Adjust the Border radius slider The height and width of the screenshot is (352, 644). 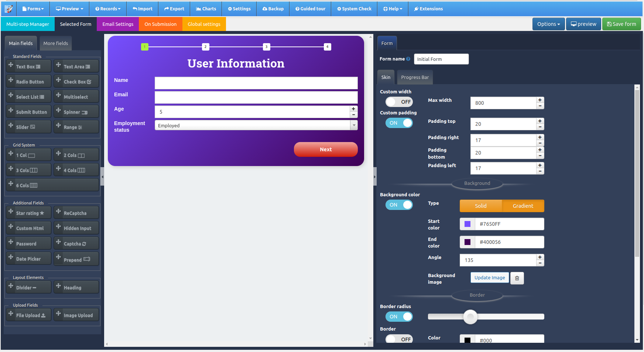470,317
